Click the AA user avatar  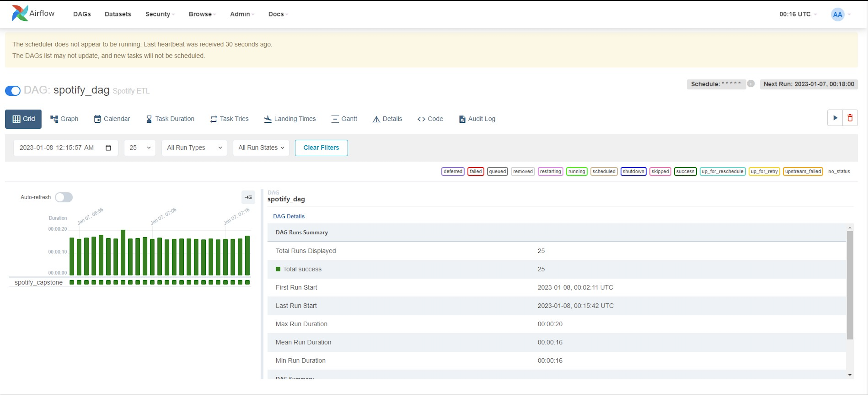(x=837, y=14)
